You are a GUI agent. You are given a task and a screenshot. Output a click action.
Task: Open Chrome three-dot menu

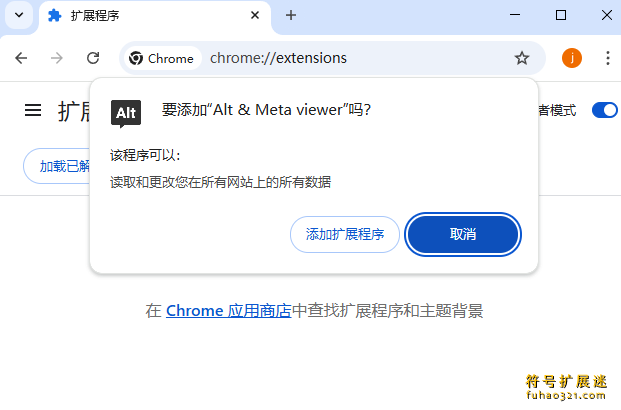coord(608,58)
